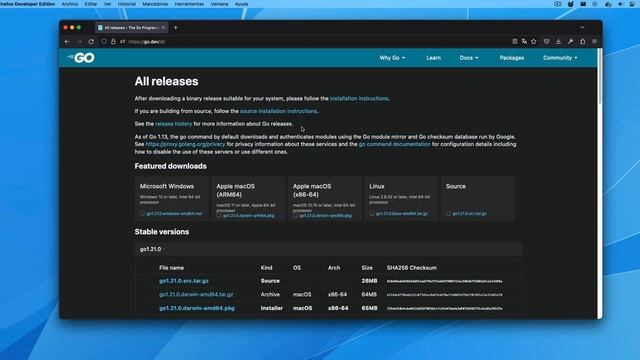The image size is (640, 360).
Task: Click the File name column header
Action: (x=171, y=268)
